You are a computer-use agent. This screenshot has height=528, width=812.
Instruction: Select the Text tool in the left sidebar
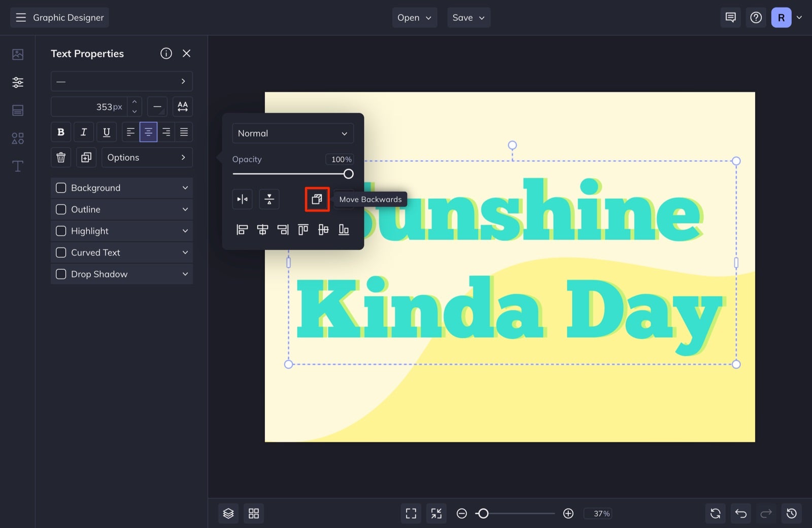(x=17, y=166)
